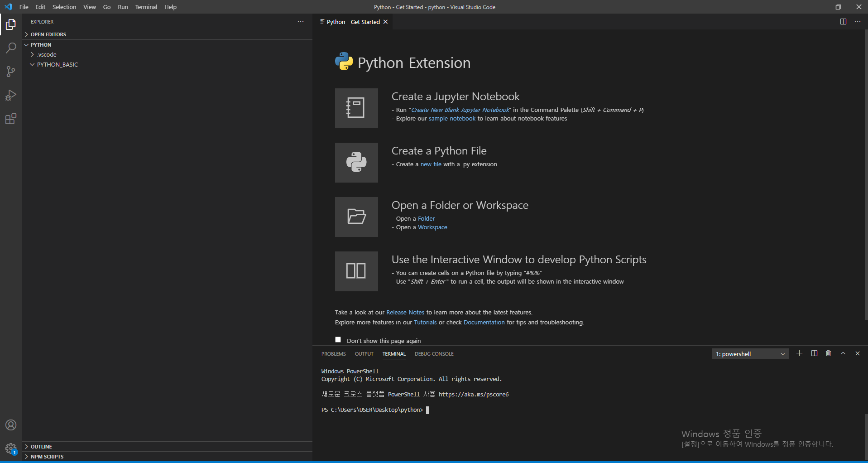868x463 pixels.
Task: Switch to the Problems panel tab
Action: tap(334, 354)
